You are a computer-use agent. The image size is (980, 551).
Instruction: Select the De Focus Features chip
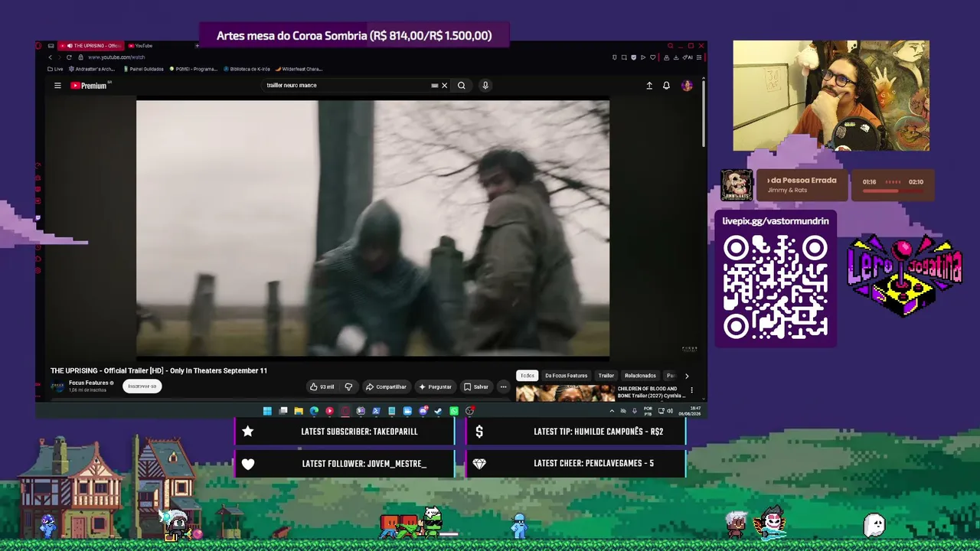(566, 376)
